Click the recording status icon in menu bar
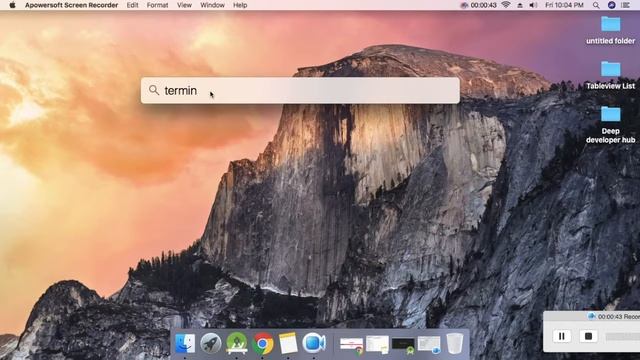This screenshot has width=640, height=360. [464, 5]
